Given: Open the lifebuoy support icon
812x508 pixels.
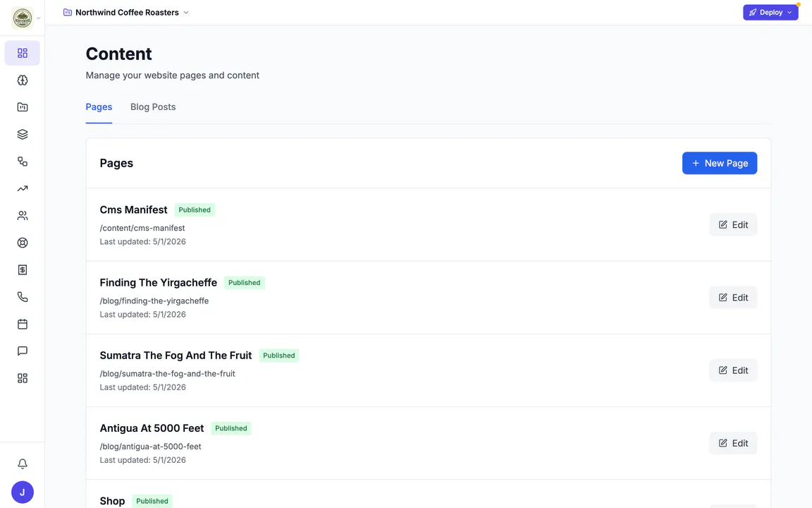Looking at the screenshot, I should tap(23, 243).
